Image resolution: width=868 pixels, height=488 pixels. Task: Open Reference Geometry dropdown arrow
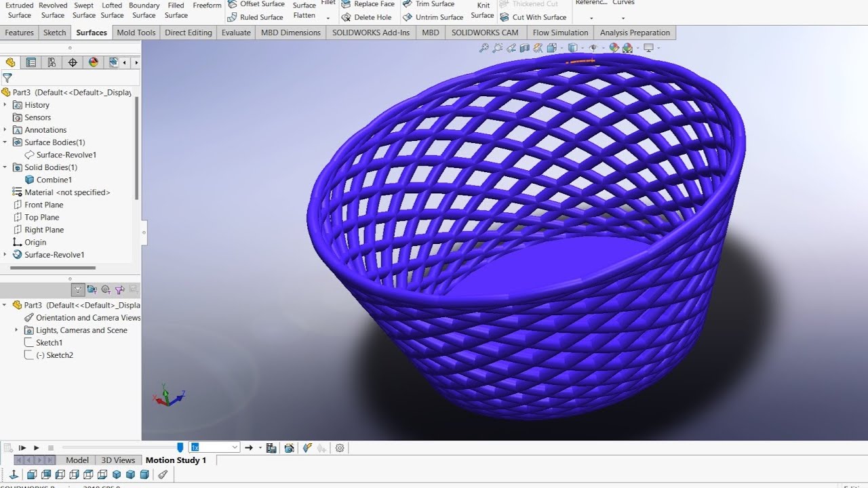coord(591,18)
